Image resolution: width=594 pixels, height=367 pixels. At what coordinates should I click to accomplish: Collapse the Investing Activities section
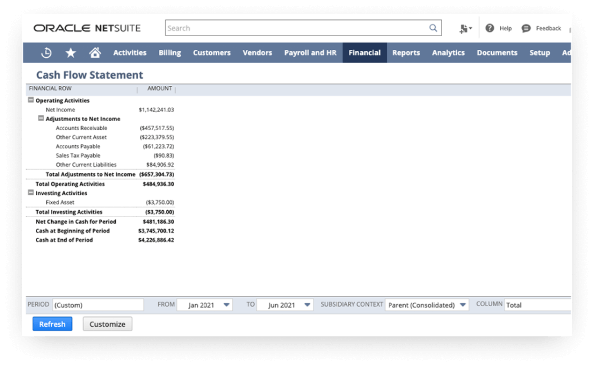31,192
